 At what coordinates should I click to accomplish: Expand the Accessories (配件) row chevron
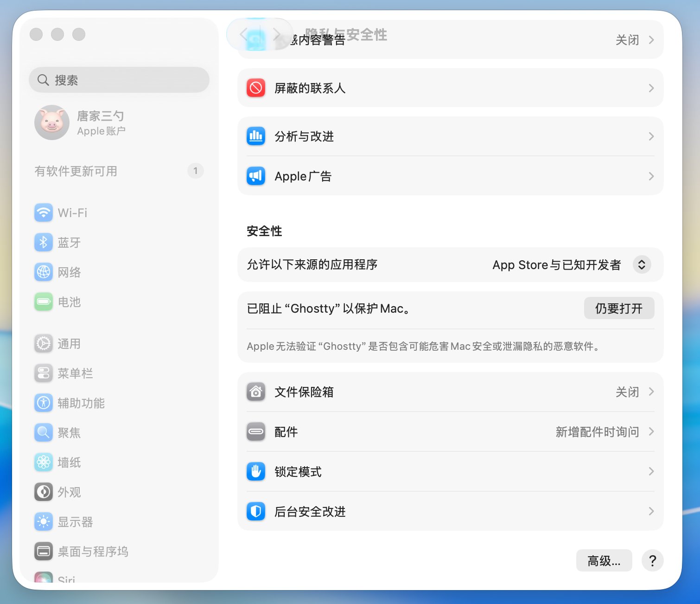(x=651, y=431)
